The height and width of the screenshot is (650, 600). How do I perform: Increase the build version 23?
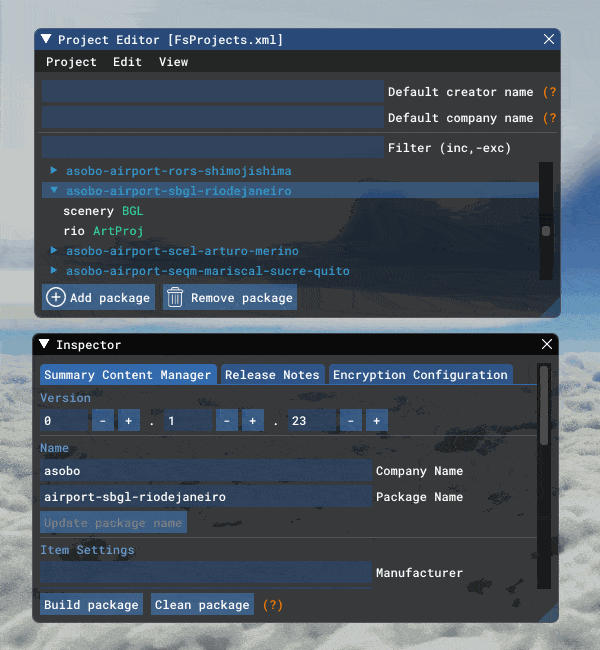377,421
